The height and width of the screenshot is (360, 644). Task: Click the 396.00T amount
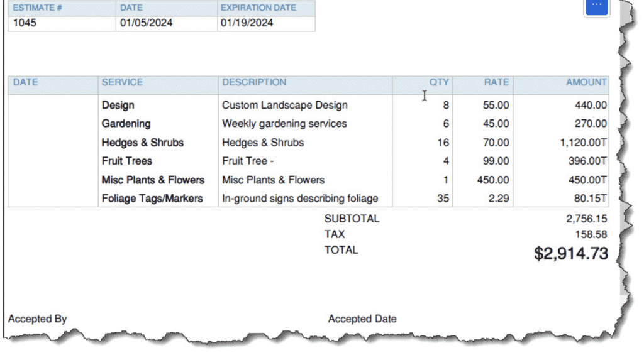coord(587,161)
